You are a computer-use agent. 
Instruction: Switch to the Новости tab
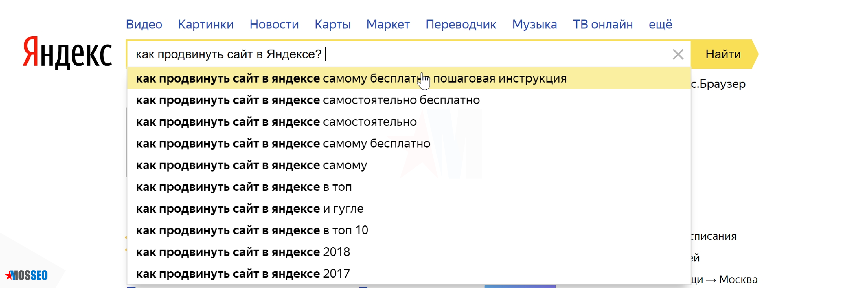(274, 24)
